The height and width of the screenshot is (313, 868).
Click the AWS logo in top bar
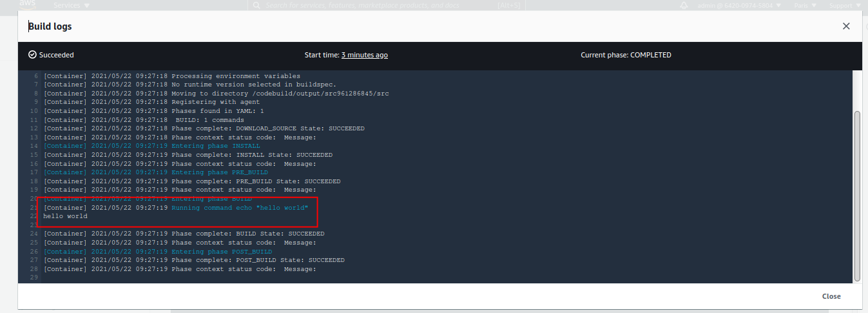28,4
